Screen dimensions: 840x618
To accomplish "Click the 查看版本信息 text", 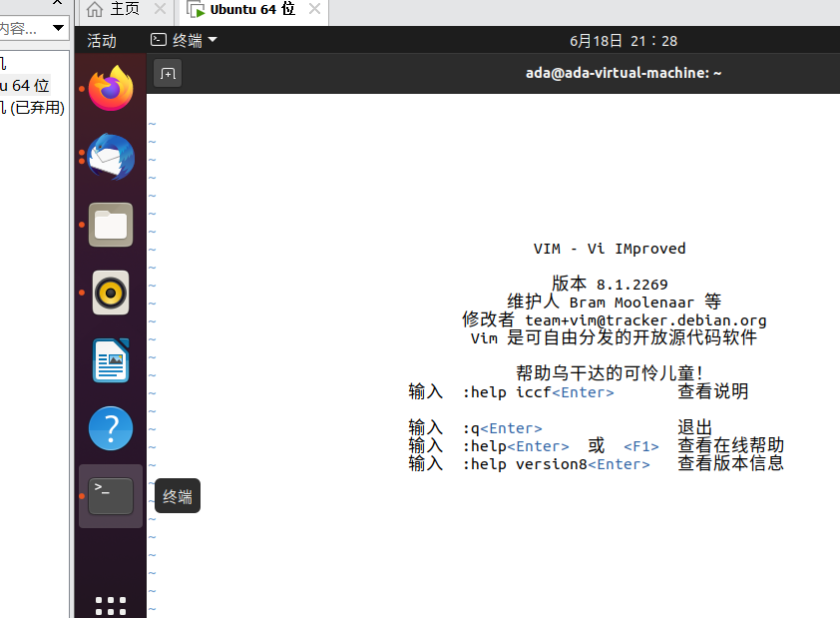I will (x=730, y=463).
